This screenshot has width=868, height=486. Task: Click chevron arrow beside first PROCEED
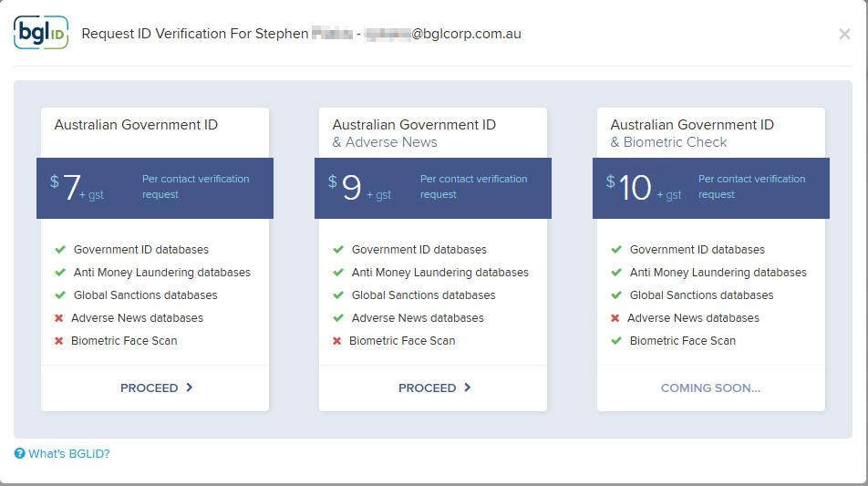click(190, 388)
